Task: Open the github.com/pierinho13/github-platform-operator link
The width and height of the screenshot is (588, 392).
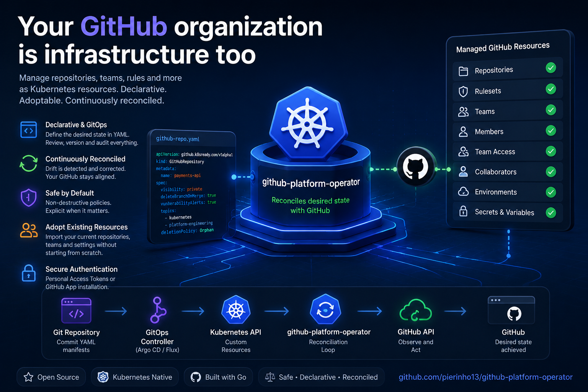Action: [485, 377]
